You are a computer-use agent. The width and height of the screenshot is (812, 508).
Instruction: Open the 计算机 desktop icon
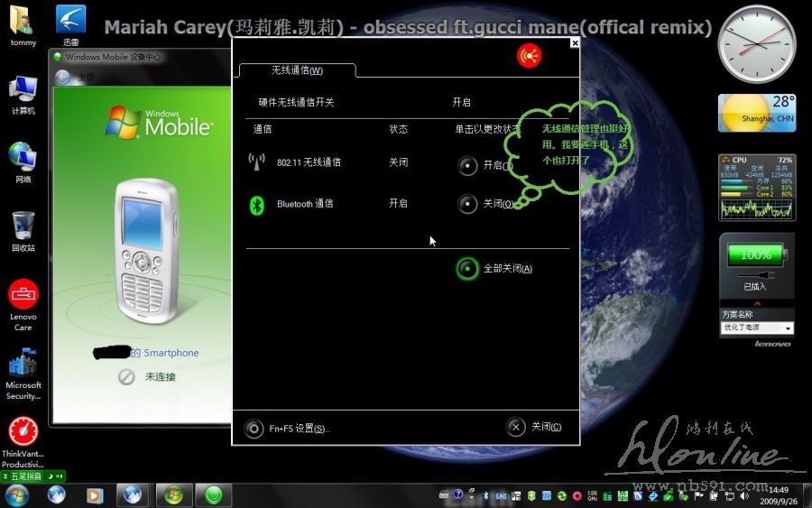coord(23,96)
